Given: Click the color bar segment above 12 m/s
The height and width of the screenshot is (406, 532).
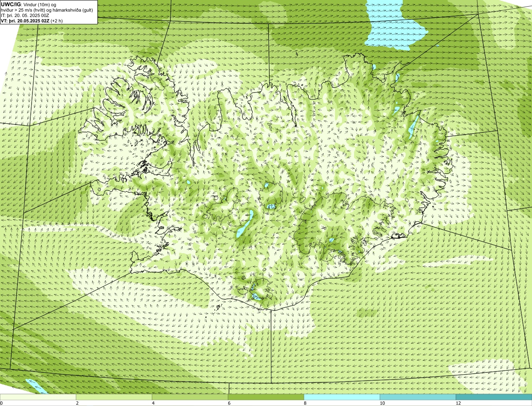Looking at the screenshot, I should coord(494,397).
